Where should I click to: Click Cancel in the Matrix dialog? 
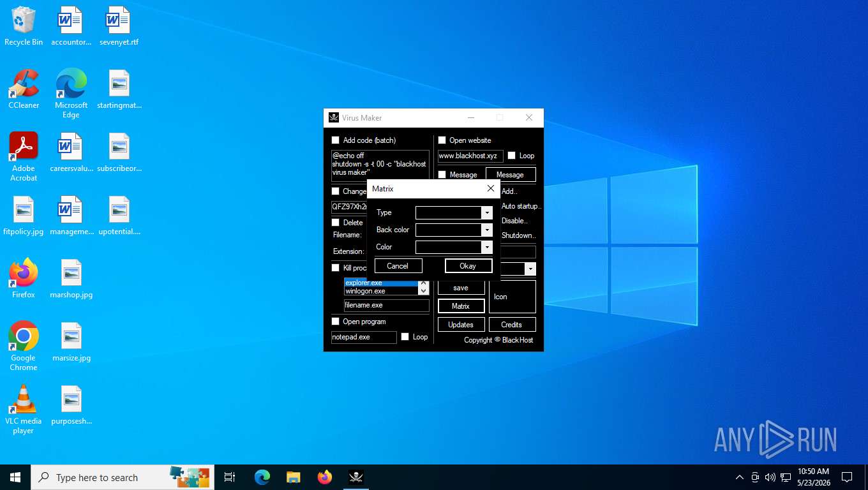398,266
